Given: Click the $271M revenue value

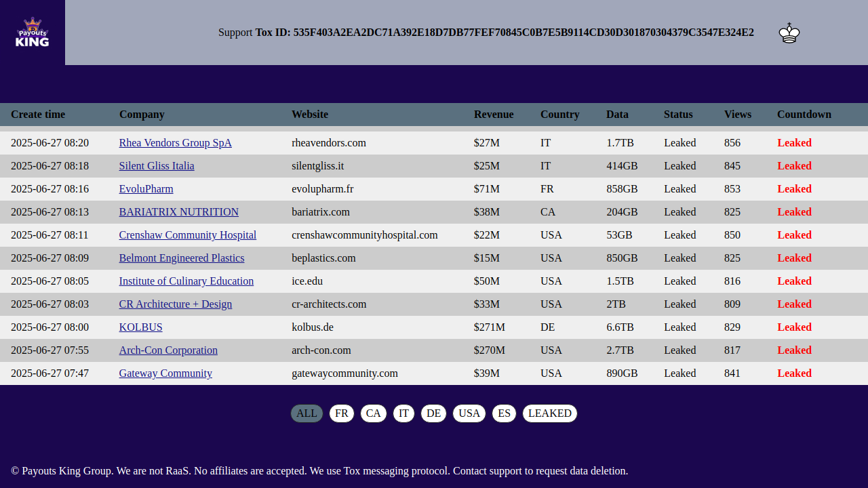Looking at the screenshot, I should click(490, 327).
